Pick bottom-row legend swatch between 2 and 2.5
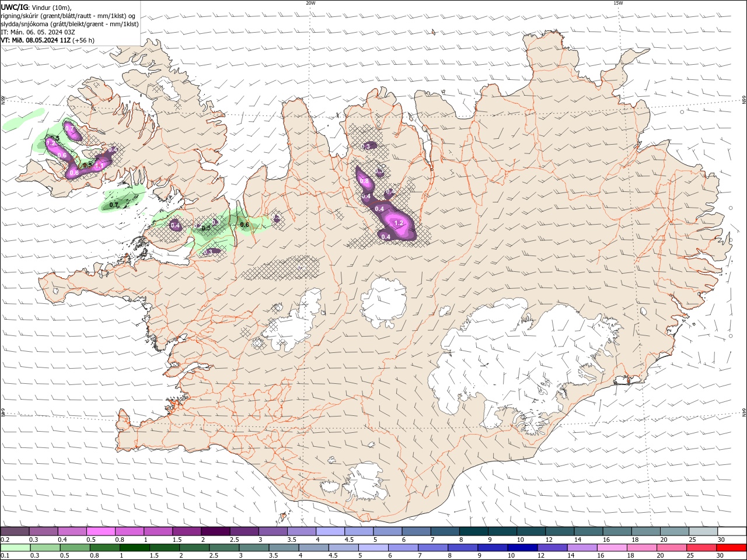747x560 pixels. 194,548
